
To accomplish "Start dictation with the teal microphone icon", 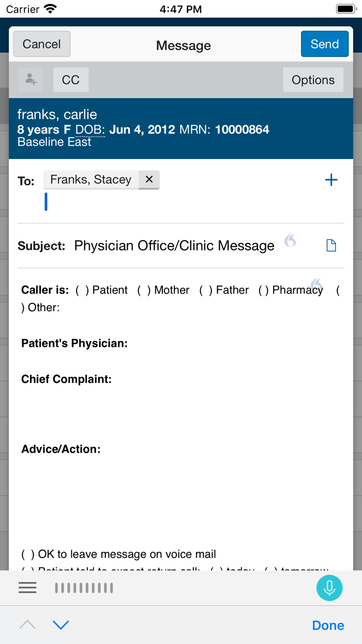I will point(329,588).
